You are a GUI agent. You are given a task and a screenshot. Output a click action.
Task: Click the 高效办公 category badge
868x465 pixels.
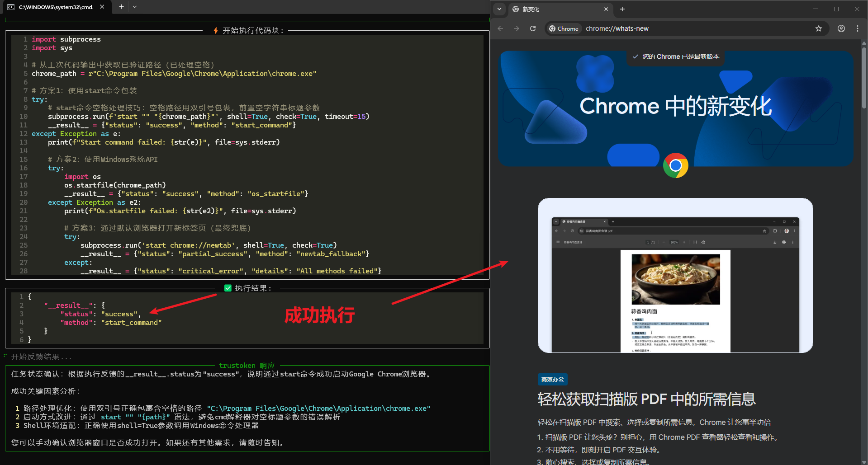[552, 380]
